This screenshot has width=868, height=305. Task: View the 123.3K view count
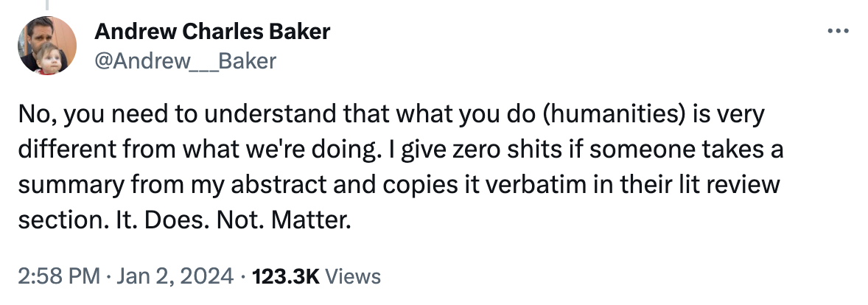[286, 276]
